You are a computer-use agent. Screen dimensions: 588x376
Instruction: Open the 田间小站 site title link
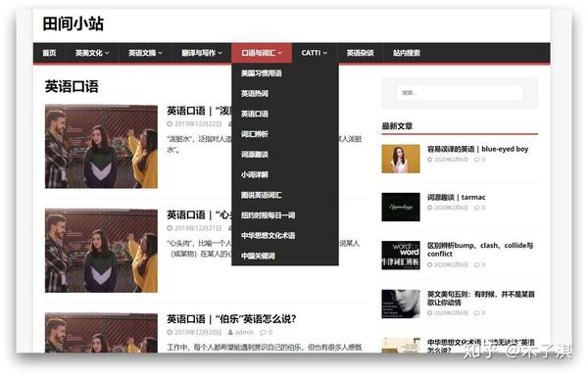tap(73, 23)
